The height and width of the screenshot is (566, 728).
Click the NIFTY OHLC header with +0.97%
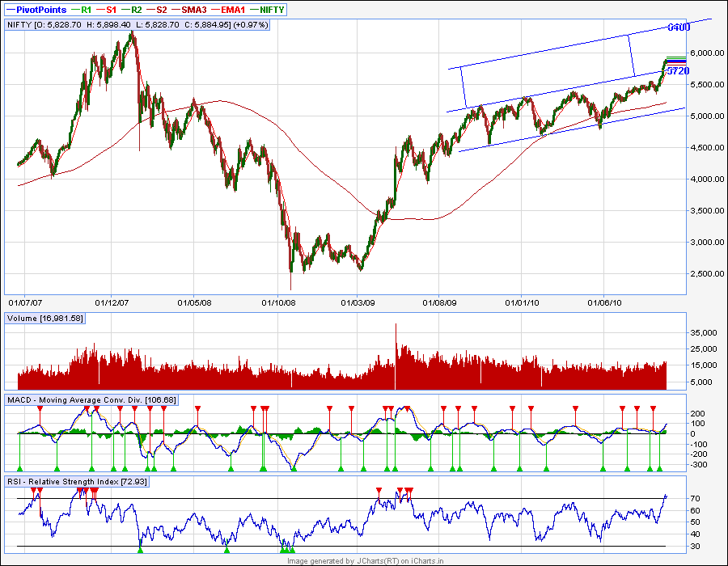[138, 24]
